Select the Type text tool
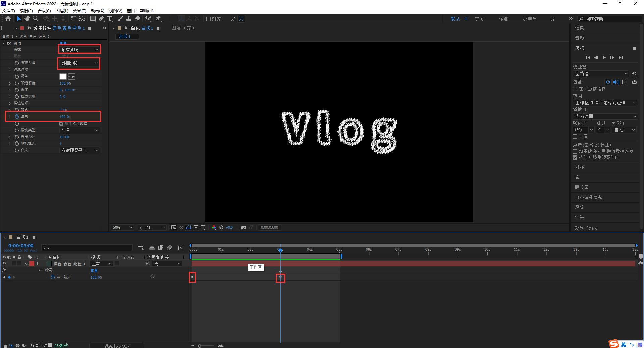The height and width of the screenshot is (348, 644). 110,19
